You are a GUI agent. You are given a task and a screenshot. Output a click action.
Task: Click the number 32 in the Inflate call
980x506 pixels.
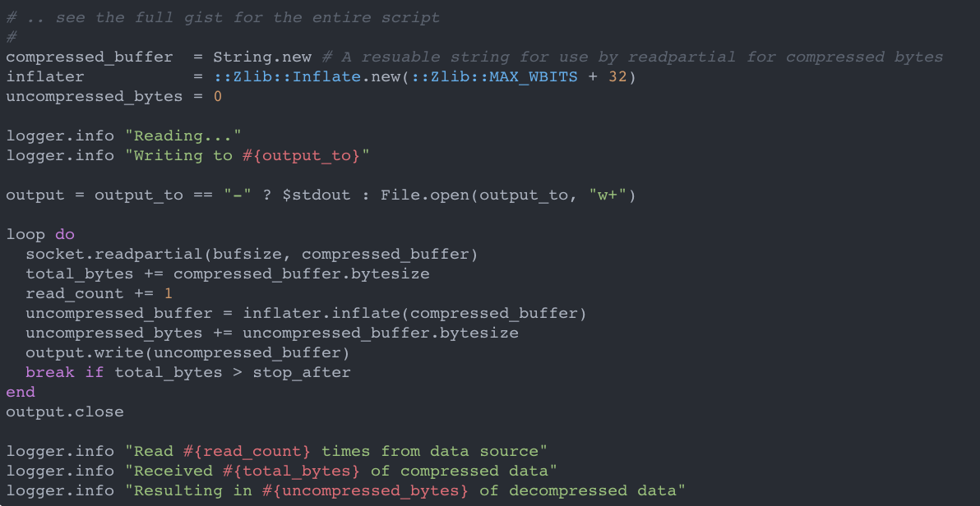click(617, 76)
